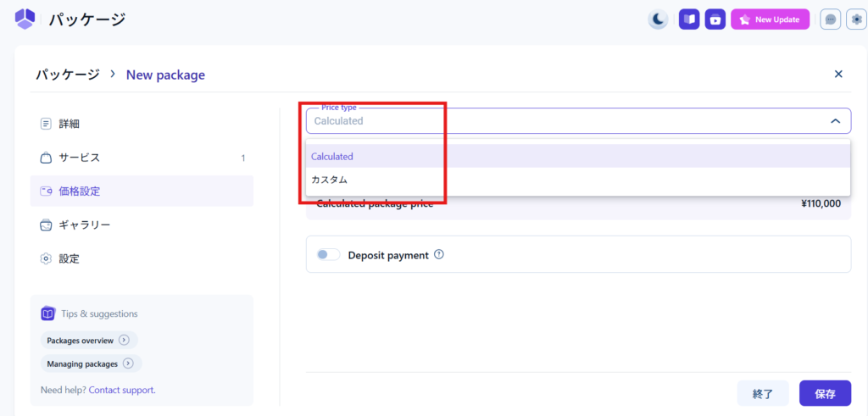Click the Deposit payment help icon

(439, 255)
